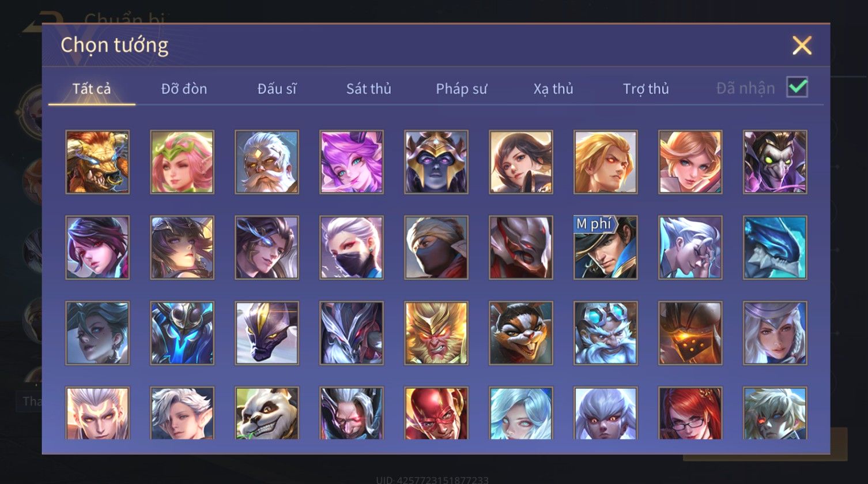Select the plague doctor masked hero
868x484 pixels.
point(775,162)
